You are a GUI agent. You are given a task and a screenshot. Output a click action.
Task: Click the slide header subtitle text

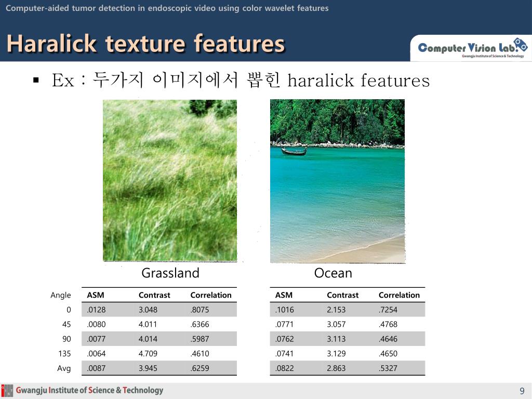click(x=167, y=8)
